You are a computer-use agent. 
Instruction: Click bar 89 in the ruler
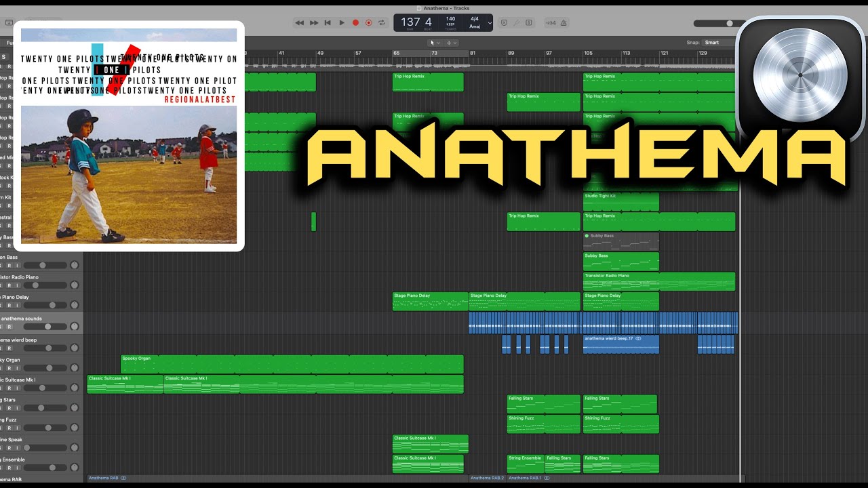[511, 53]
